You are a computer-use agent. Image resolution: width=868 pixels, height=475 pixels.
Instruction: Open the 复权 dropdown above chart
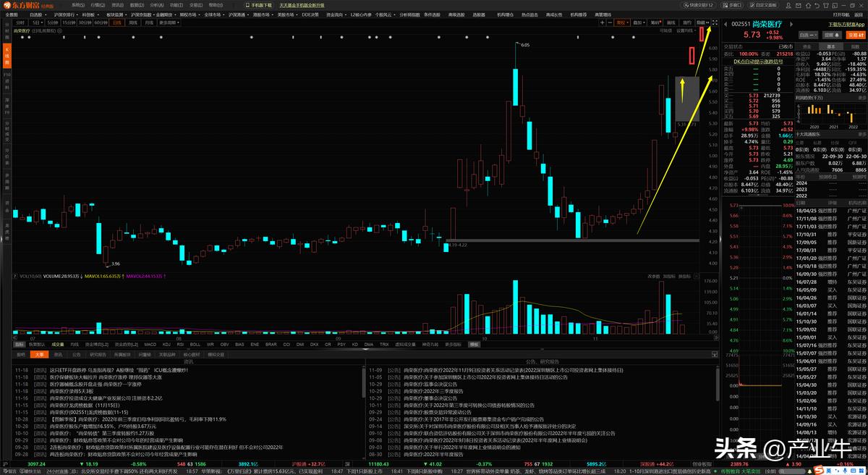[x=621, y=22]
